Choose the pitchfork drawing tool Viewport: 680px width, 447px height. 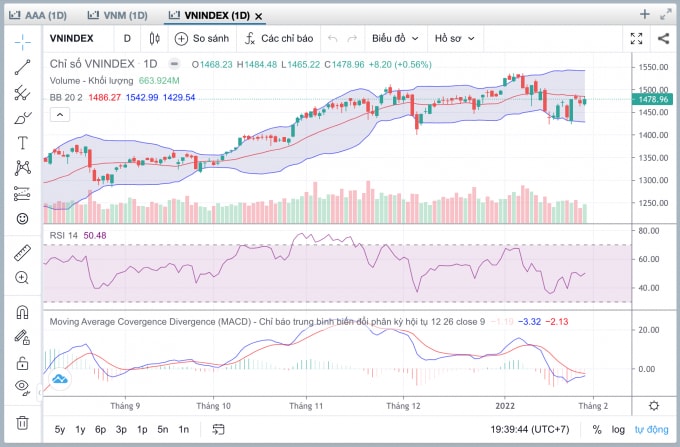click(23, 93)
